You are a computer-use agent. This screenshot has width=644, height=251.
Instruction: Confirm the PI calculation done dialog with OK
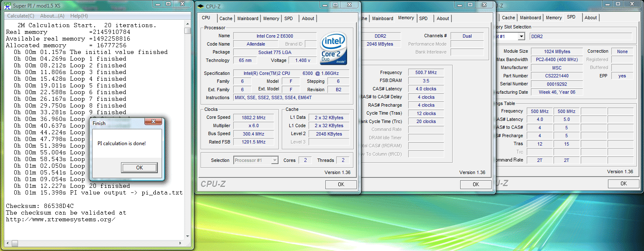pyautogui.click(x=139, y=167)
